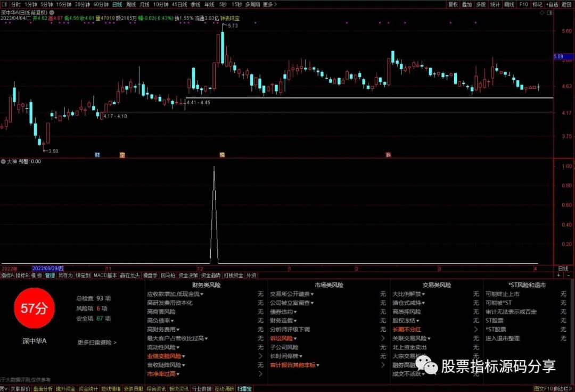Open 板块资讯 bottom tab
The image size is (575, 392).
(x=179, y=389)
